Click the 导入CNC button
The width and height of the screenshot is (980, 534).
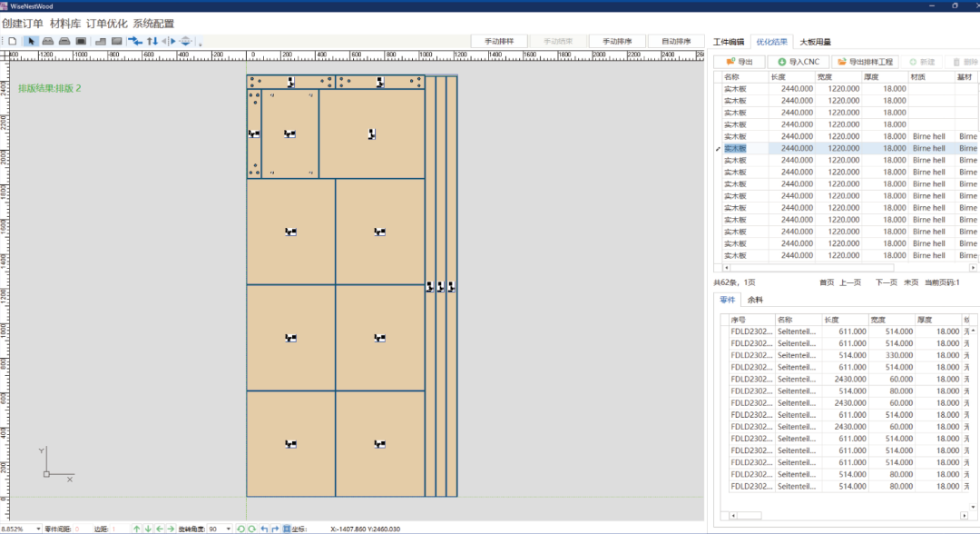coord(799,62)
